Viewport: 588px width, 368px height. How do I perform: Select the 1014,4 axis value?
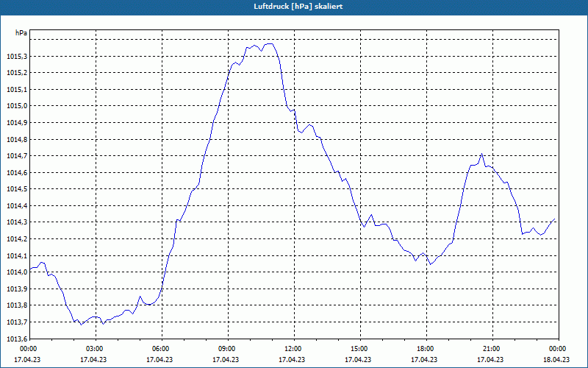pos(17,206)
